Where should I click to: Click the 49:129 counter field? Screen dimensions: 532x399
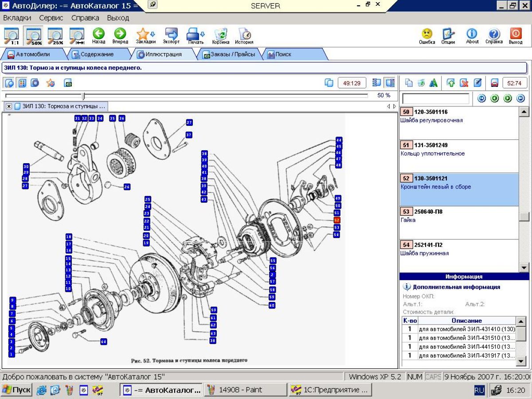352,83
